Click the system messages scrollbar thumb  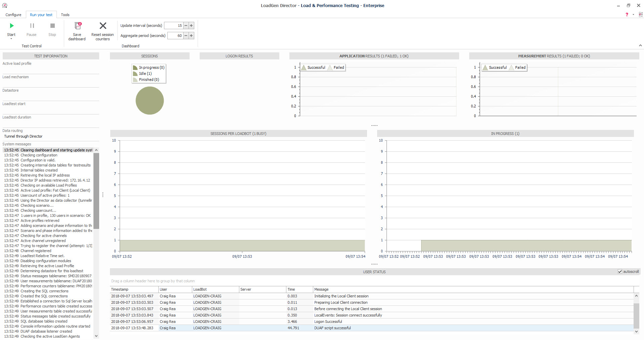(96, 191)
